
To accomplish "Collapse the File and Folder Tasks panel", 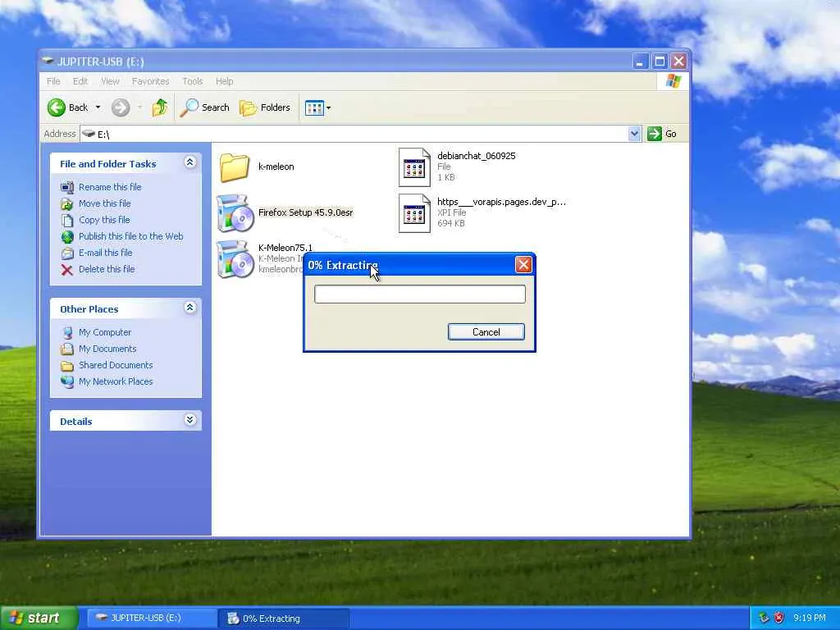I will pos(189,162).
